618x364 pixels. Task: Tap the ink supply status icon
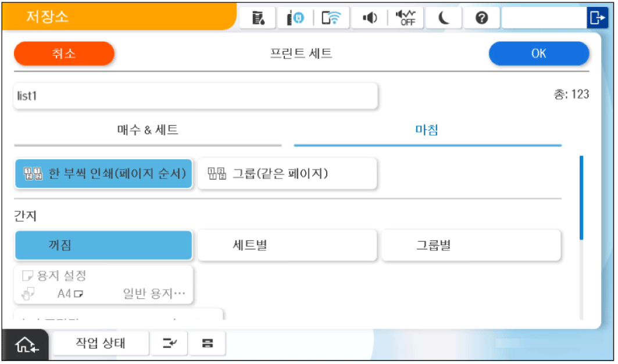click(295, 19)
